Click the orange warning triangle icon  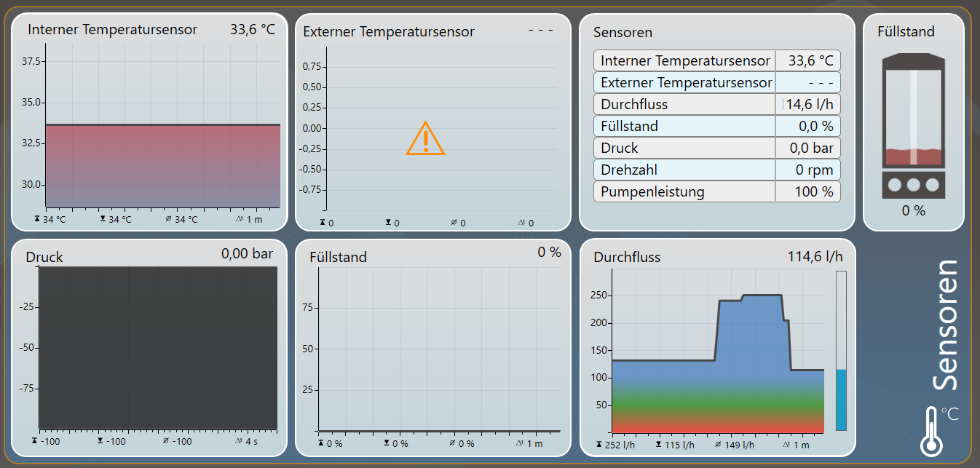tap(425, 138)
